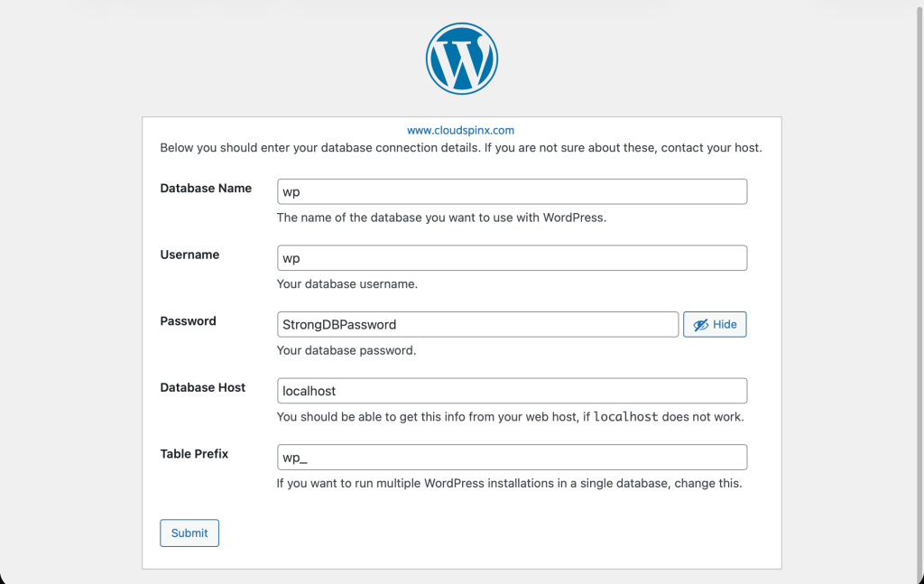Click the "Table Prefix" label
The height and width of the screenshot is (584, 924).
coord(194,454)
